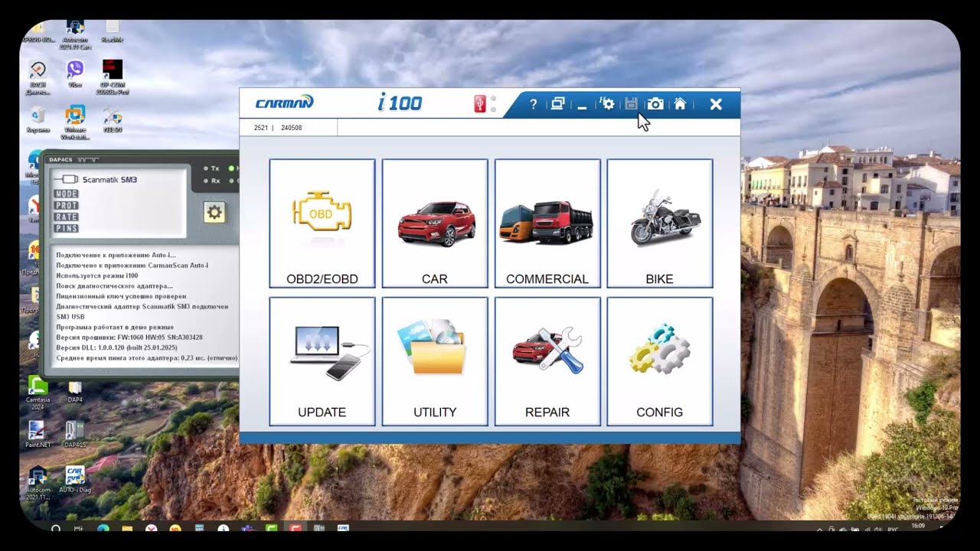Click the MODE label in DAP4CS
Viewport: 980px width, 551px height.
click(66, 194)
